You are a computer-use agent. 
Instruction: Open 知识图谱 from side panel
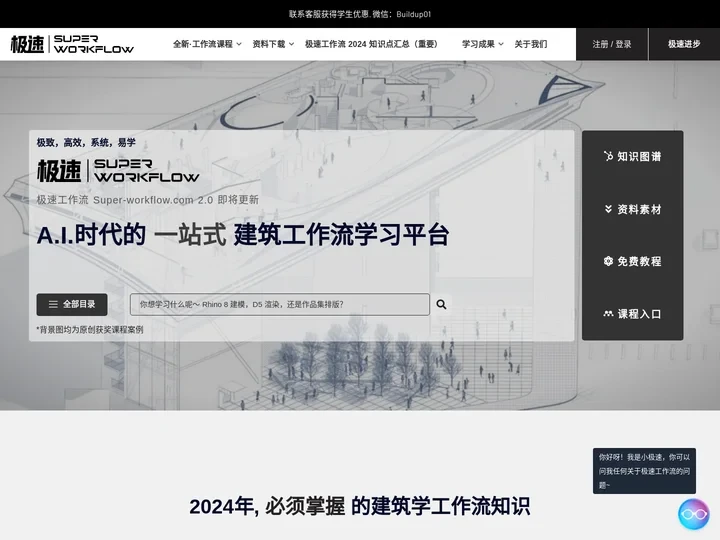tap(632, 157)
